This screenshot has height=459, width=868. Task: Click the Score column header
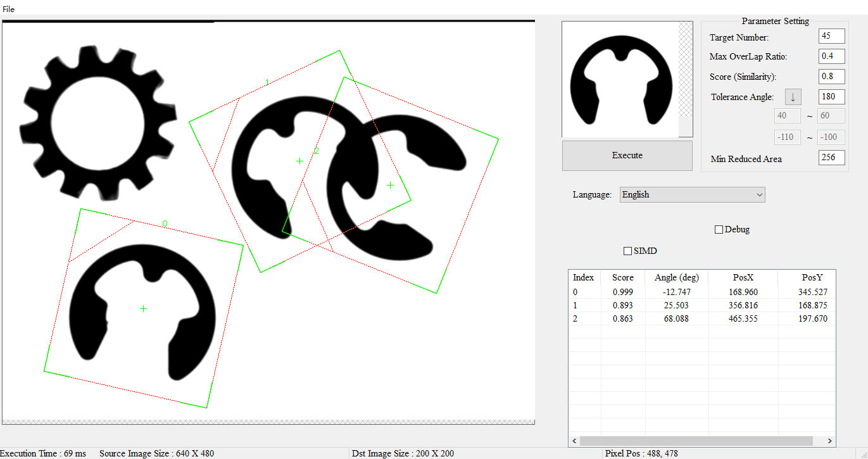[x=623, y=277]
